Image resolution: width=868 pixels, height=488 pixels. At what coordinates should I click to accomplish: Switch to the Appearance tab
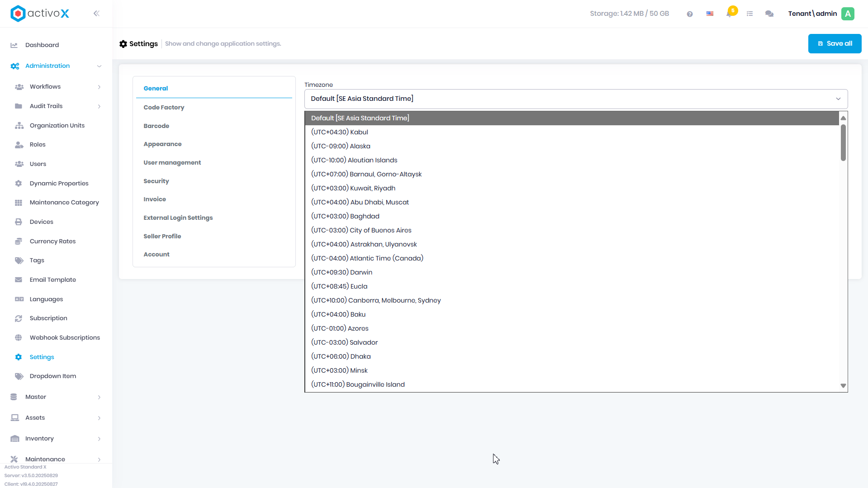[214, 144]
